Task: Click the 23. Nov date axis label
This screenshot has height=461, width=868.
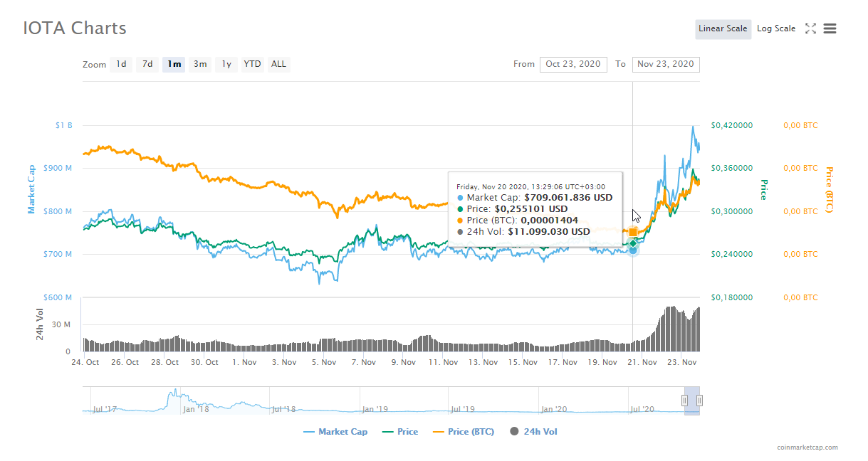Action: coord(683,362)
